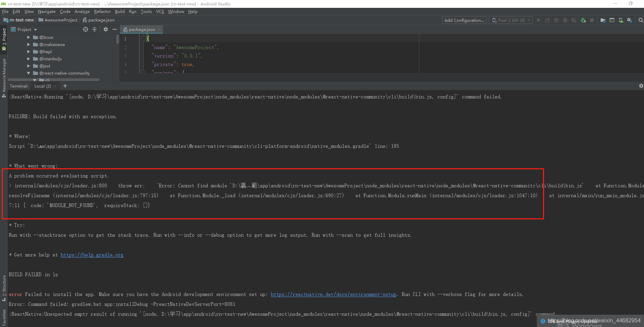Open the Pixel 2 API 28 device dropdown
Viewport: 644px width, 327px height.
[x=511, y=20]
